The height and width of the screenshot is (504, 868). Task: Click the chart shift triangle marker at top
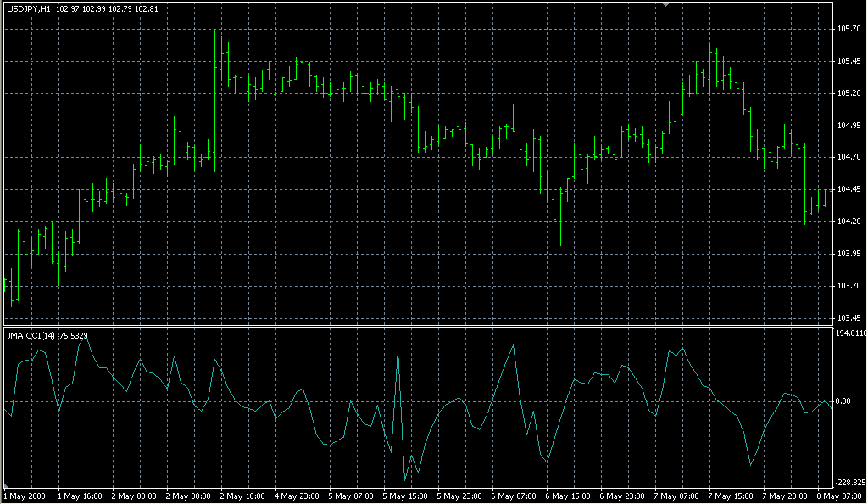668,5
